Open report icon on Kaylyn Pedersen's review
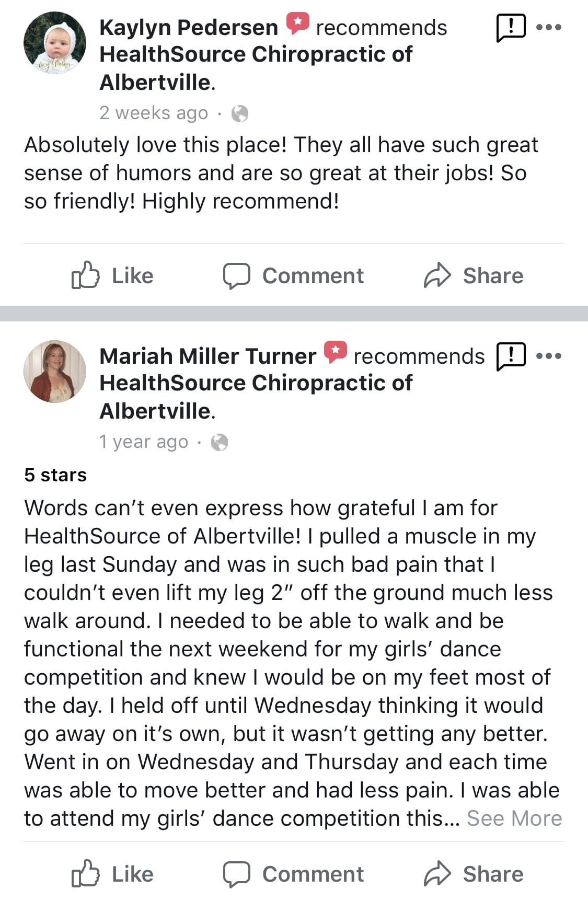588x901 pixels. 510,27
